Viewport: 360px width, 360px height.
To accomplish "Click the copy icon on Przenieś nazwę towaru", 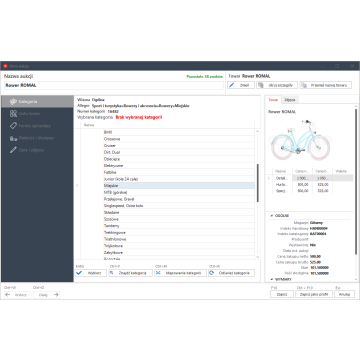I will 304,85.
